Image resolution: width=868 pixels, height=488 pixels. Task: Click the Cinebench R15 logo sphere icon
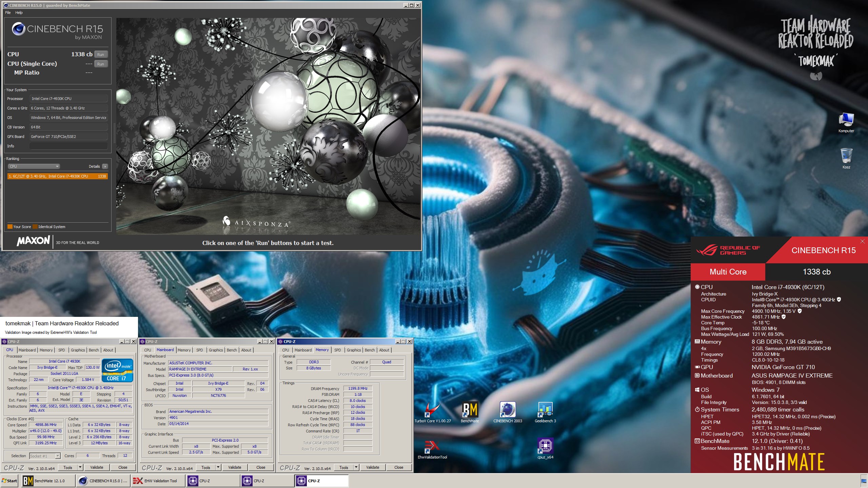(x=19, y=29)
